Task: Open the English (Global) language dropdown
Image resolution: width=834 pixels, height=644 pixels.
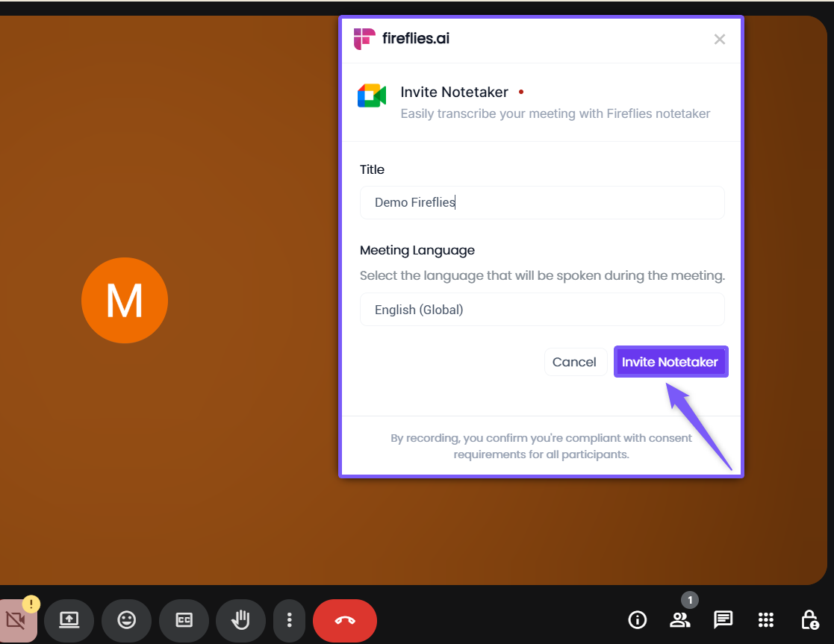Action: coord(542,310)
